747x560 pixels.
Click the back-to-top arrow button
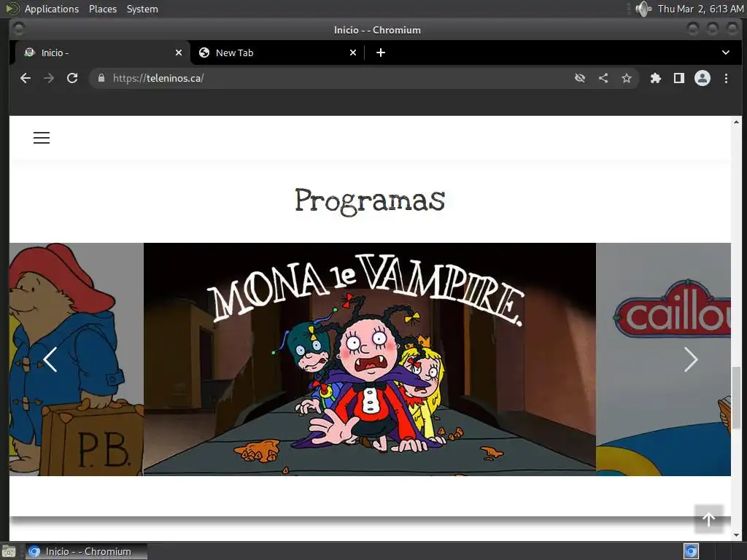tap(708, 519)
